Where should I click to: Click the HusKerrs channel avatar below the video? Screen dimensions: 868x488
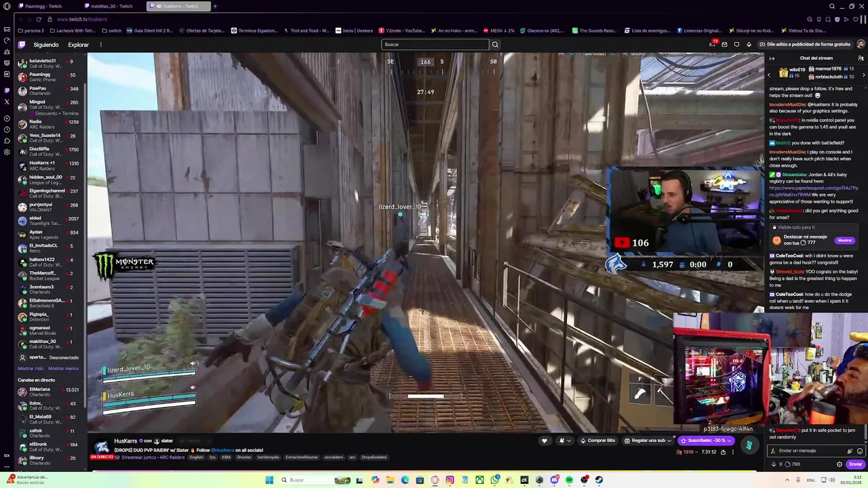pos(101,447)
